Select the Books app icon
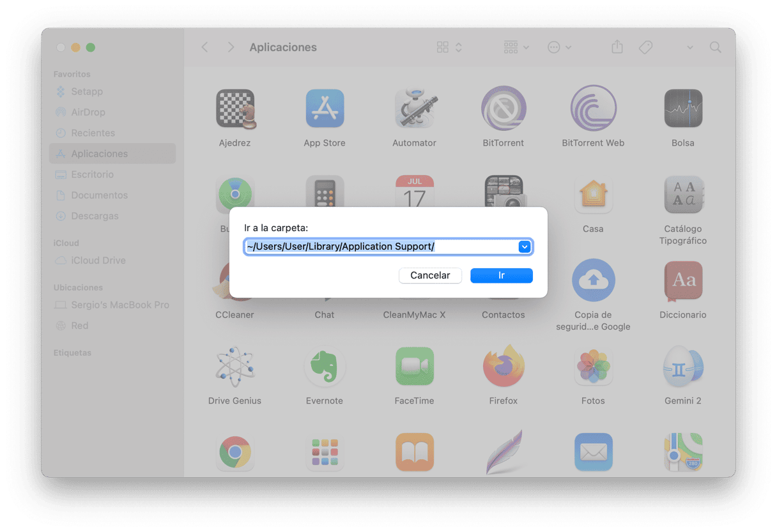The width and height of the screenshot is (777, 532). (414, 453)
